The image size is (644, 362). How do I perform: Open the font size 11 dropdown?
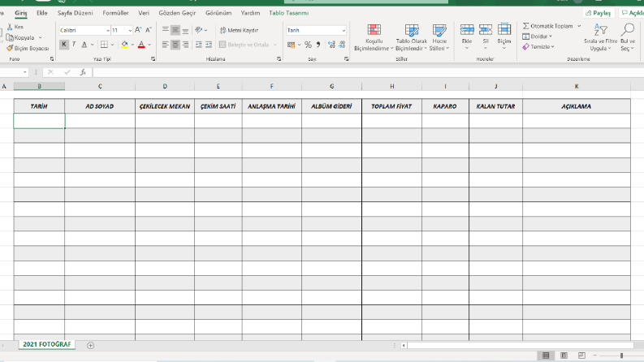(130, 30)
